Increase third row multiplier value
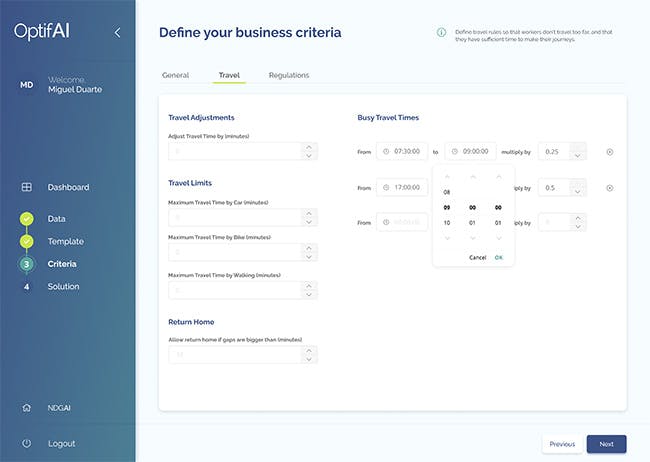 [x=578, y=218]
